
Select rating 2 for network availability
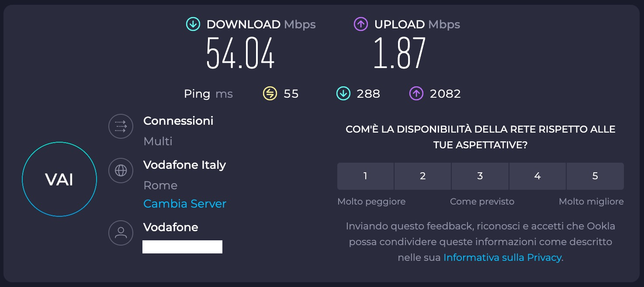422,176
